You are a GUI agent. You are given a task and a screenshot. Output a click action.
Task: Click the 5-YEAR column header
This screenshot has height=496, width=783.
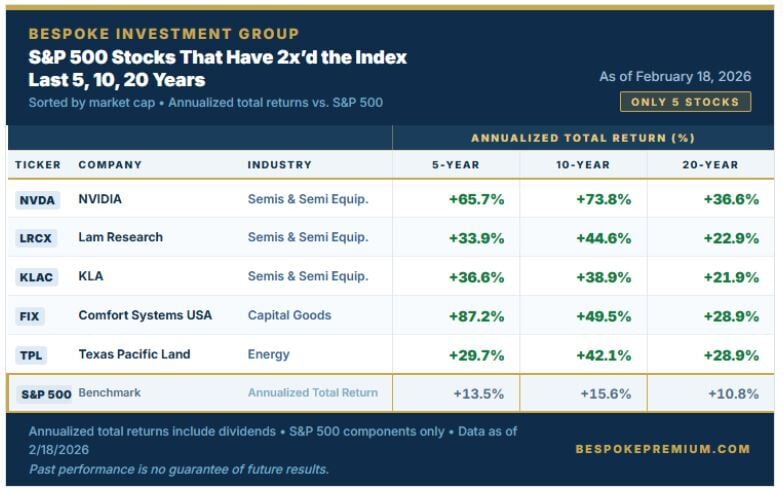456,165
